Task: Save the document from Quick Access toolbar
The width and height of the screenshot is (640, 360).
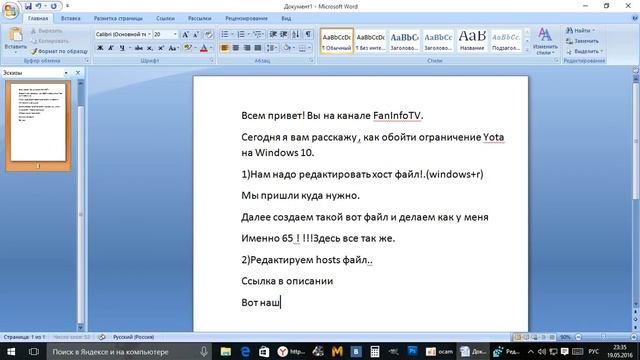Action: click(28, 6)
